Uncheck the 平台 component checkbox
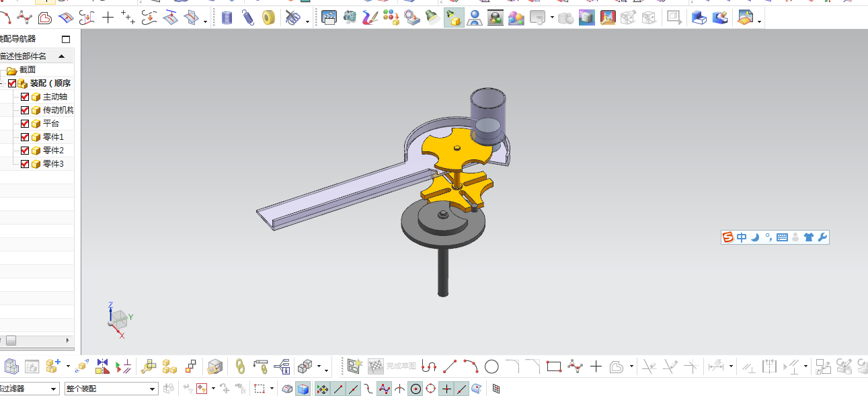The image size is (868, 396). (x=26, y=124)
